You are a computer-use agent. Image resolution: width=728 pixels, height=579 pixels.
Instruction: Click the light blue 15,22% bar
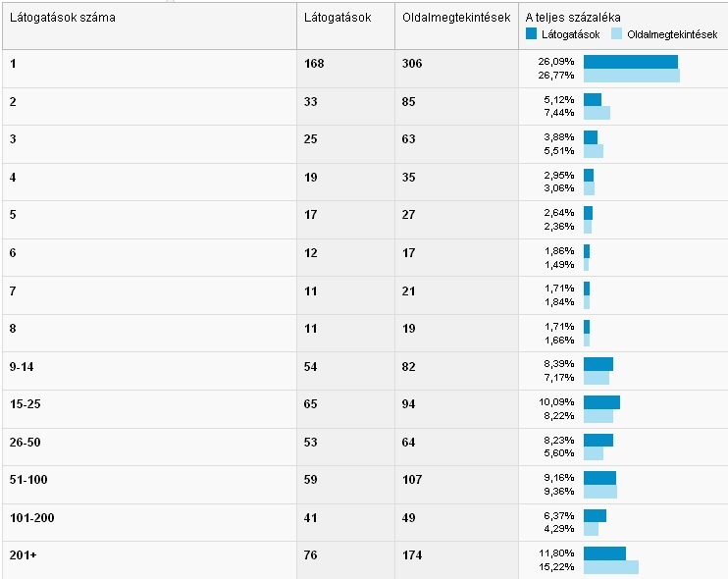click(x=610, y=567)
